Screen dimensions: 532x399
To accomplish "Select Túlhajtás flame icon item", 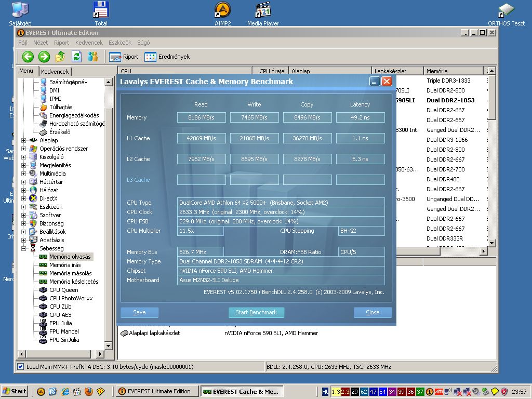I will 57,107.
